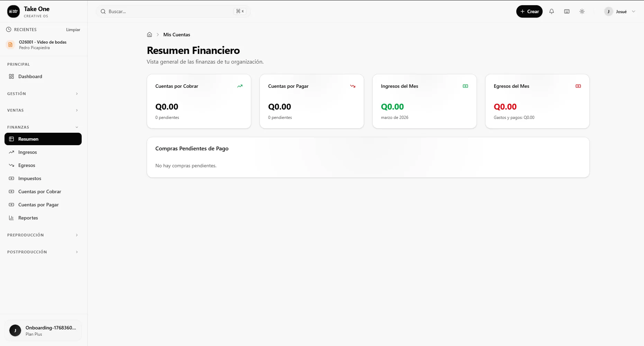
Task: Expand the Gestión sidebar section
Action: click(x=43, y=94)
